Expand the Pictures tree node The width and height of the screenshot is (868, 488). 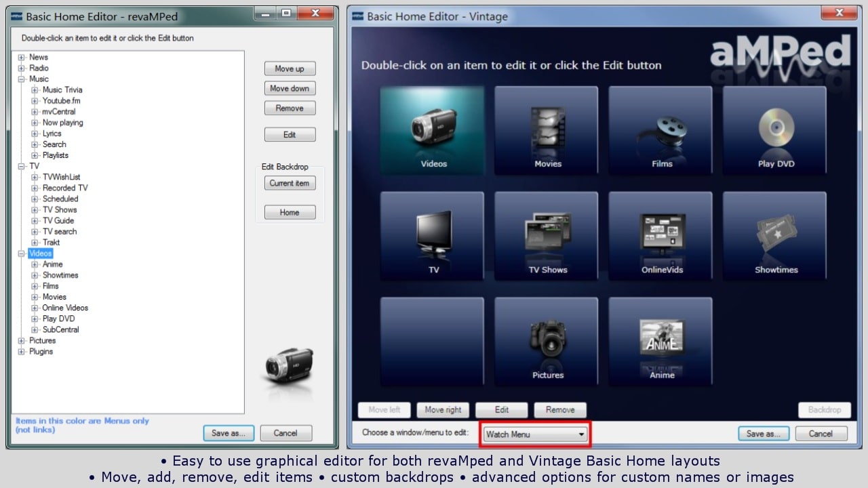tap(22, 341)
